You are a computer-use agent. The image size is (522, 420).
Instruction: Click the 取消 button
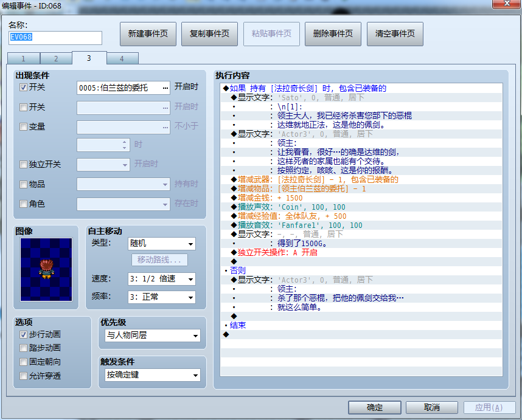tap(432, 407)
